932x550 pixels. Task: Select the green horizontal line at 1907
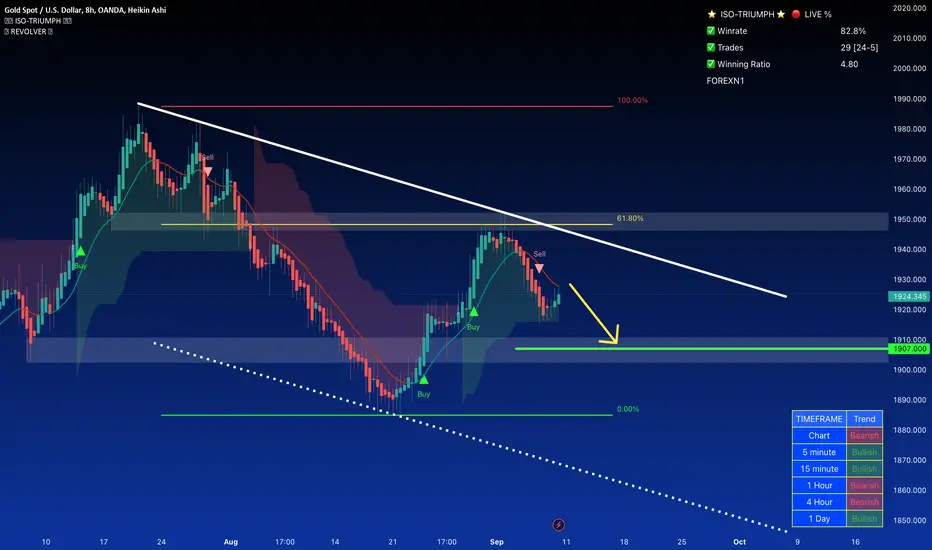tap(701, 348)
